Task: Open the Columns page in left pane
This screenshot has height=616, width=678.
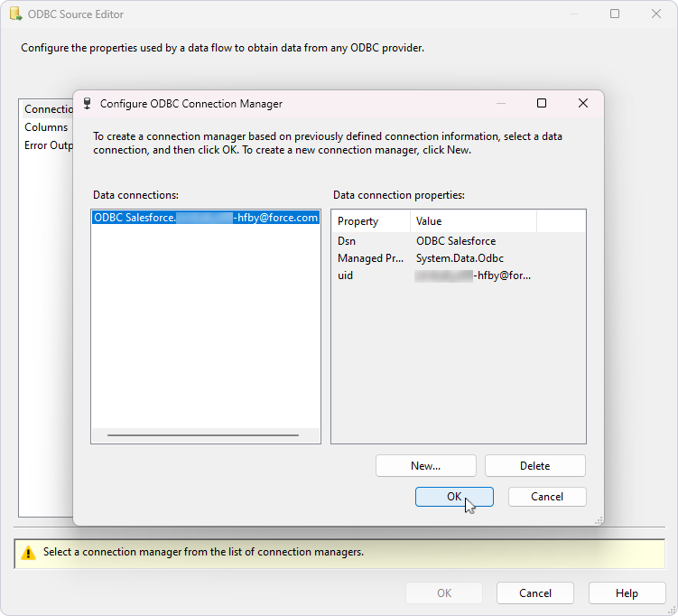Action: coord(46,127)
